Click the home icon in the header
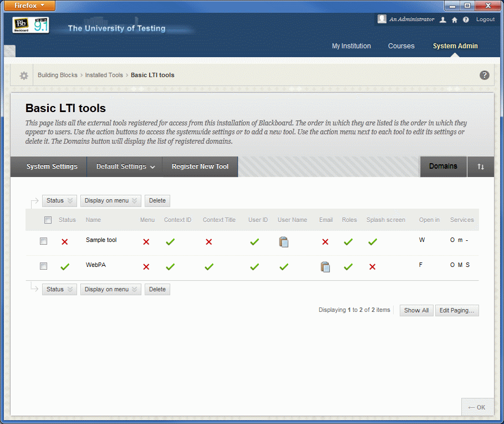The width and height of the screenshot is (504, 424). point(454,19)
